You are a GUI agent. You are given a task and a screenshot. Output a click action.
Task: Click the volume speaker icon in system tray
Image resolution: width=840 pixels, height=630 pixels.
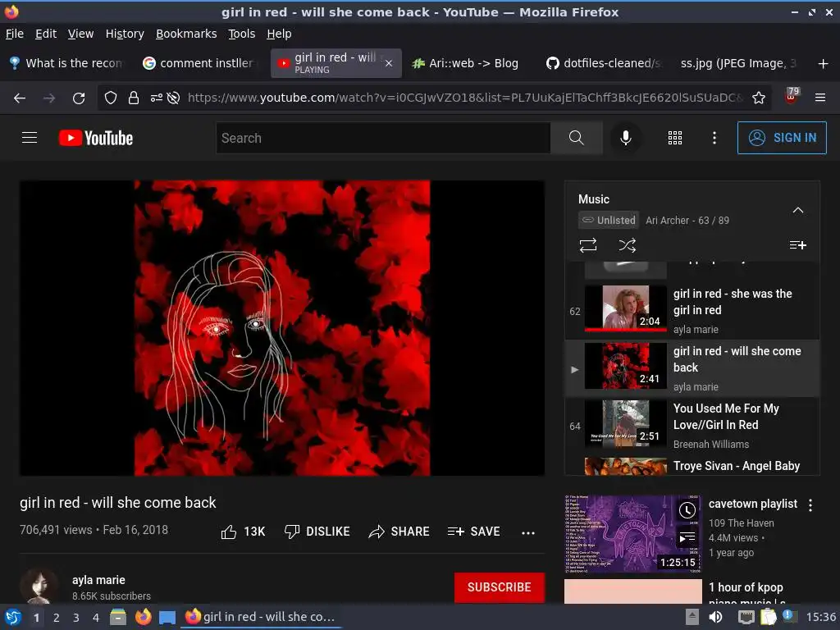pos(715,617)
